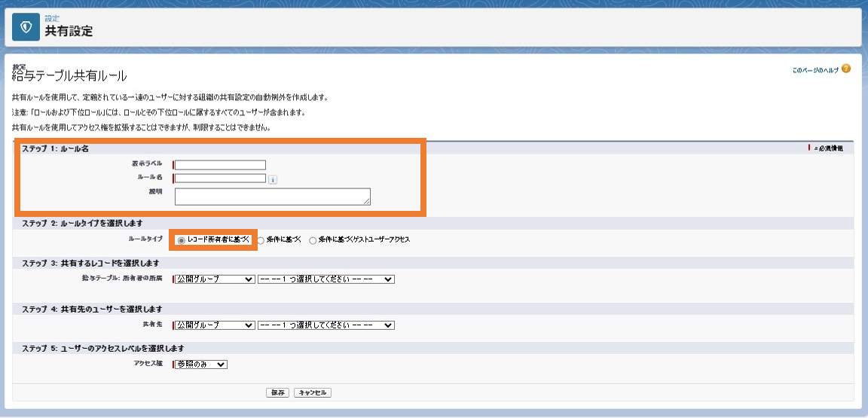Open the orange help question mark icon
This screenshot has width=868, height=418.
pyautogui.click(x=845, y=69)
